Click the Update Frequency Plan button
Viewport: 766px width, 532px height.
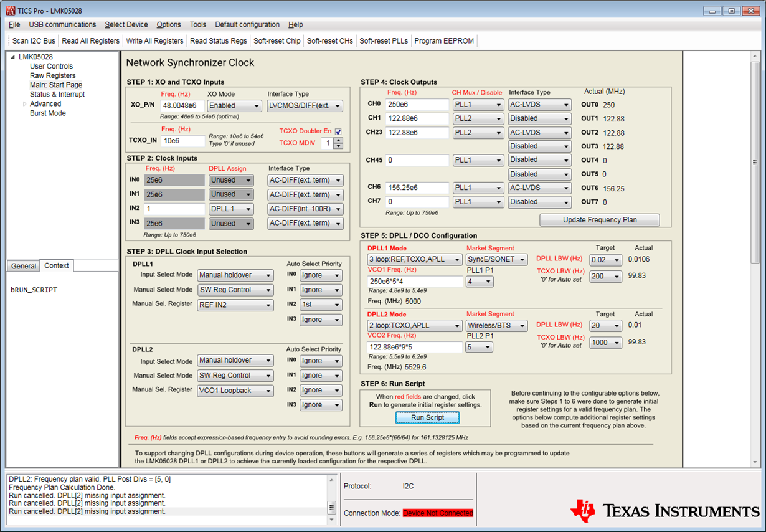click(600, 220)
